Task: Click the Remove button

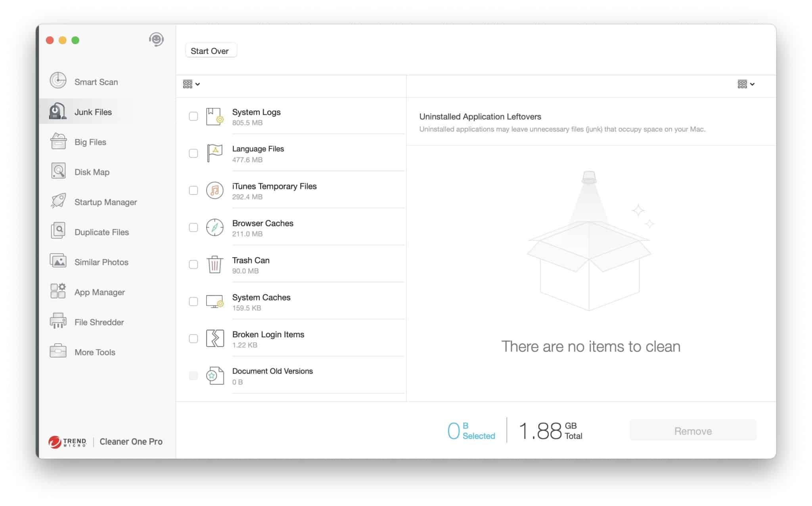Action: [x=693, y=431]
